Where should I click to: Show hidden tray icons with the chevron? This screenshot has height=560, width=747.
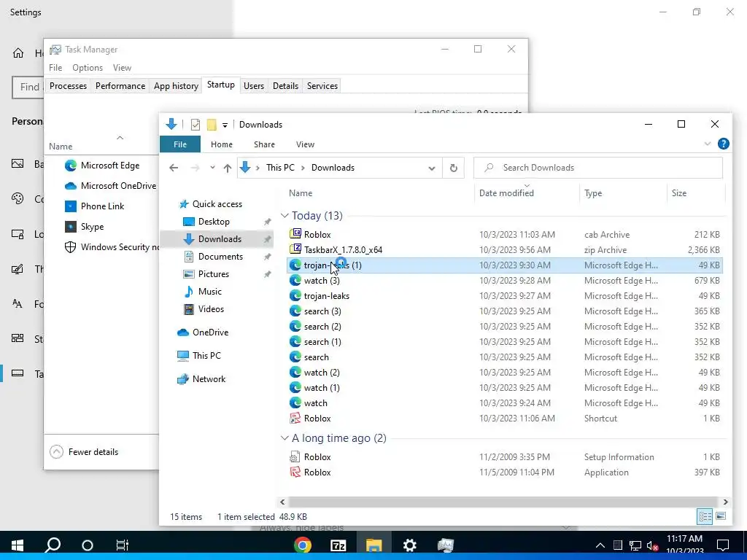(x=600, y=545)
